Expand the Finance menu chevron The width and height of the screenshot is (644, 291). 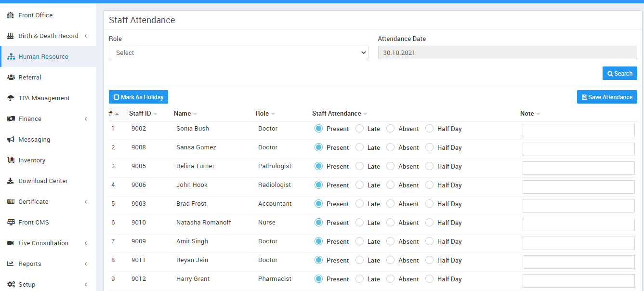[x=86, y=119]
